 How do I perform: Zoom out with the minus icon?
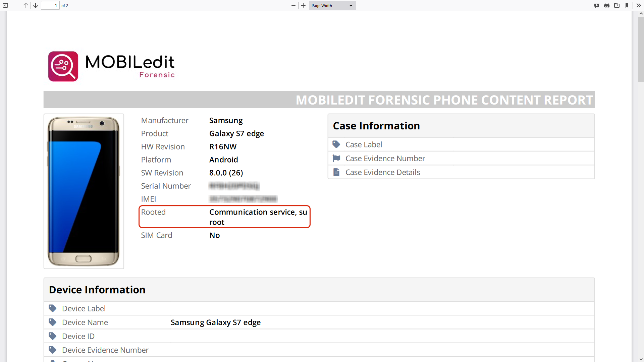(293, 5)
